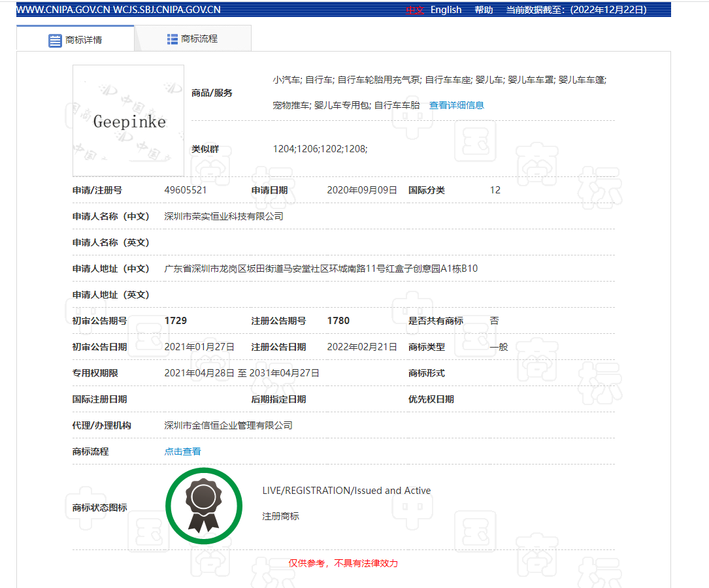This screenshot has width=709, height=588.
Task: Click preliminary announcement issue number 1729
Action: [x=176, y=321]
